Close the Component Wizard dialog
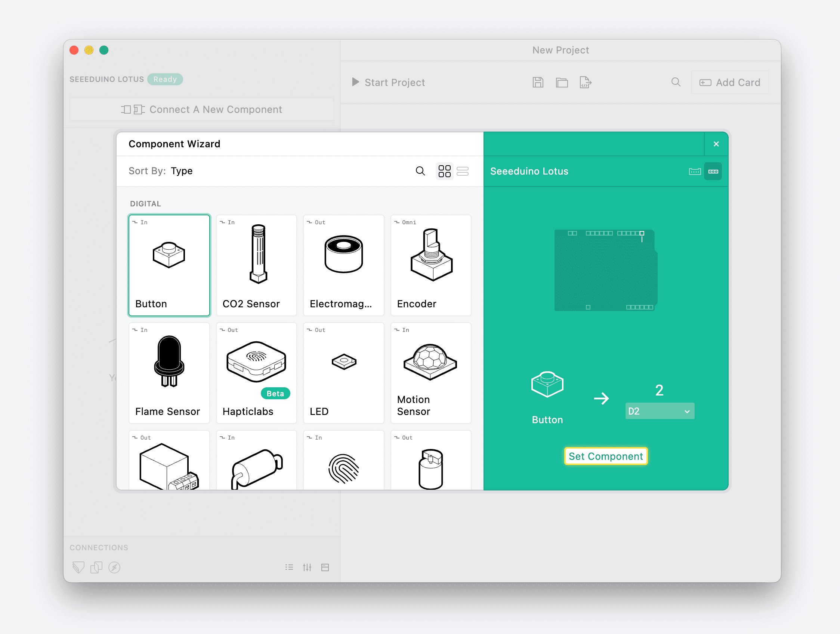 (x=716, y=144)
